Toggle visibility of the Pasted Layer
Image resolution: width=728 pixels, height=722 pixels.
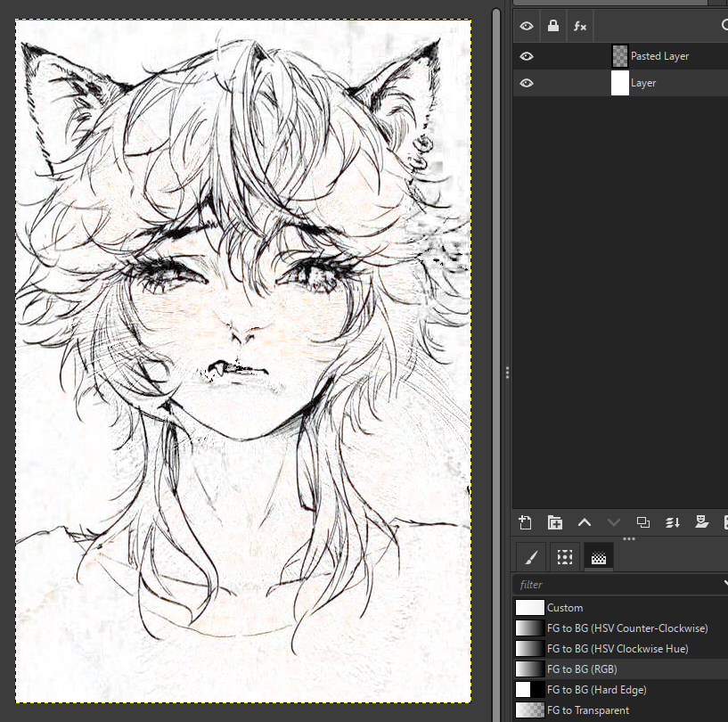(x=527, y=56)
